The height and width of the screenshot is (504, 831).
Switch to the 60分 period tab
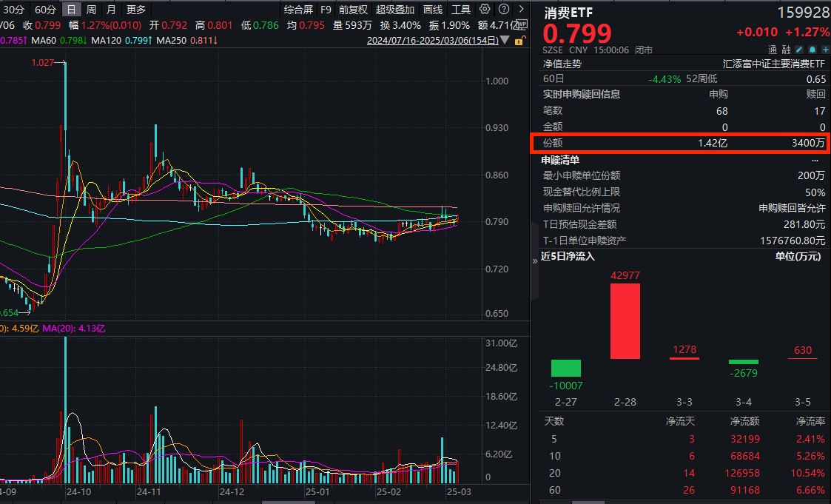45,10
